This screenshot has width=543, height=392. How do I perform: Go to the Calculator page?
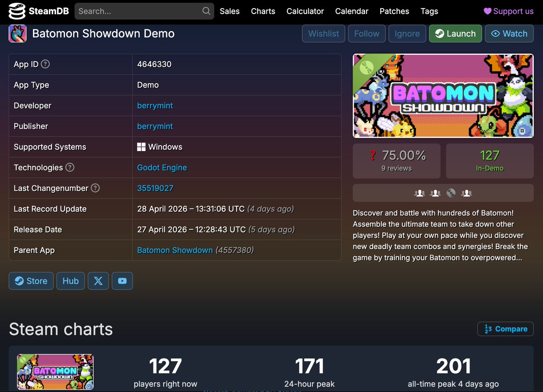point(305,11)
